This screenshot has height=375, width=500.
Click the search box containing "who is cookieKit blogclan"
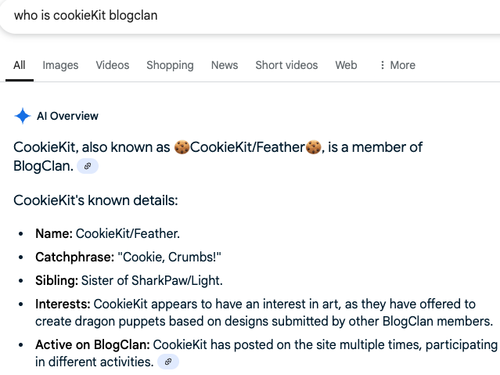click(250, 16)
